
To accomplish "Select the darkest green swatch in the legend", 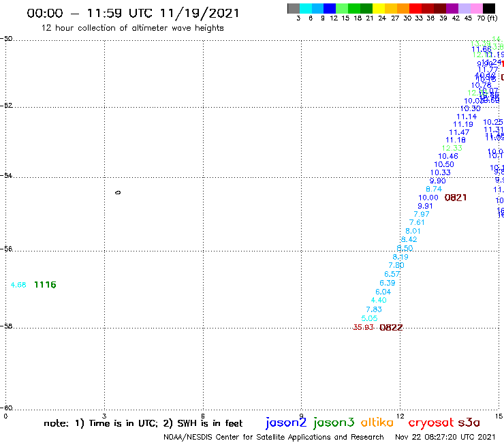I will [x=366, y=8].
